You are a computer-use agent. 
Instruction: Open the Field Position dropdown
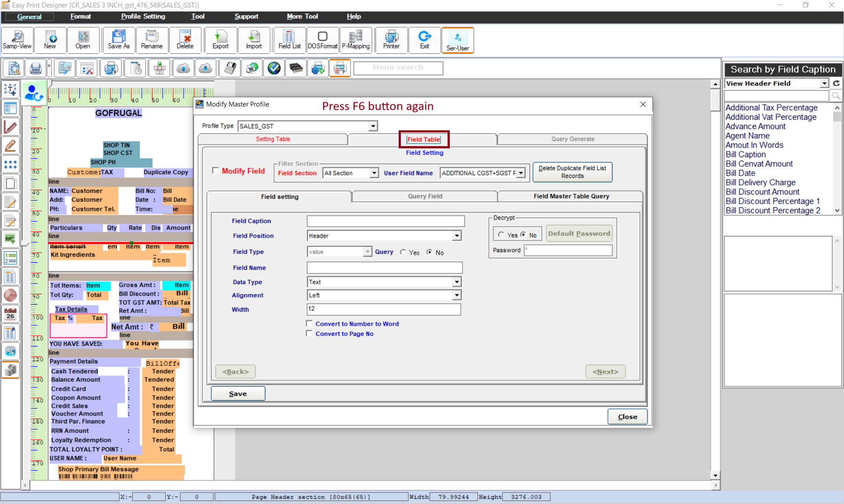pyautogui.click(x=457, y=236)
